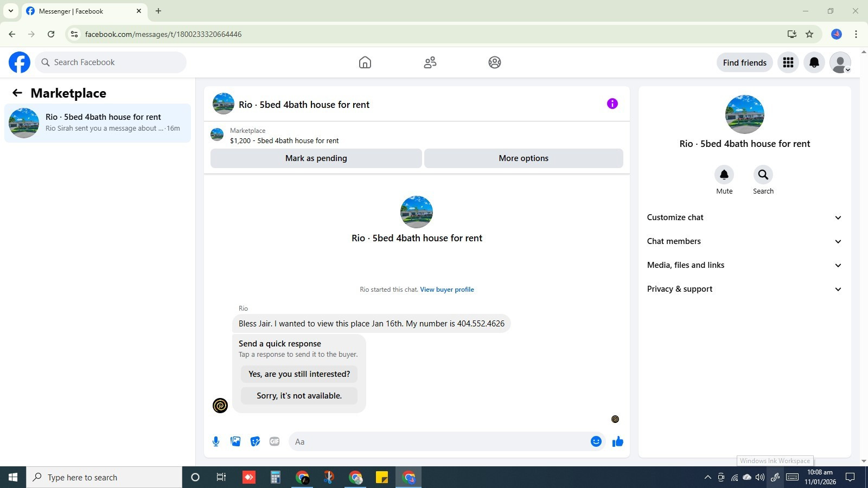
Task: Click the Find friends button
Action: (745, 62)
